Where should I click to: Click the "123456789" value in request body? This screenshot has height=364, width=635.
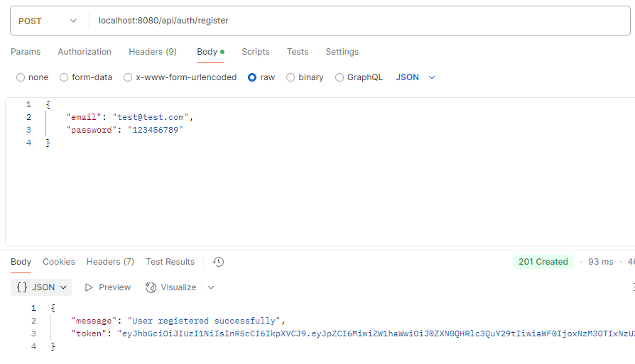(156, 130)
